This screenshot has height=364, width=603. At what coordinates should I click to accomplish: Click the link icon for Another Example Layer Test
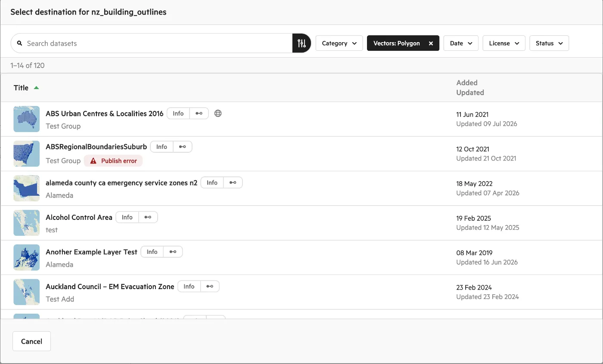coord(173,252)
